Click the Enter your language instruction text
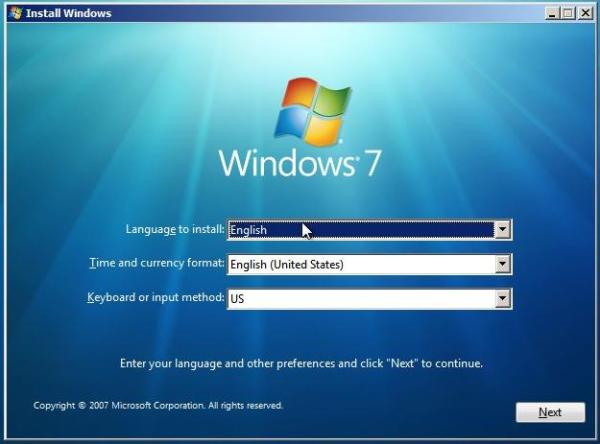This screenshot has height=444, width=600. 301,363
